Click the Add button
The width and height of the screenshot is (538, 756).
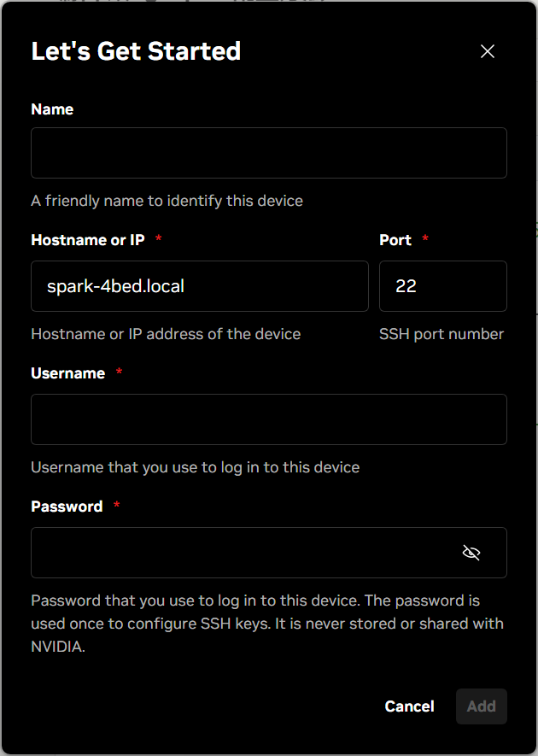(481, 706)
